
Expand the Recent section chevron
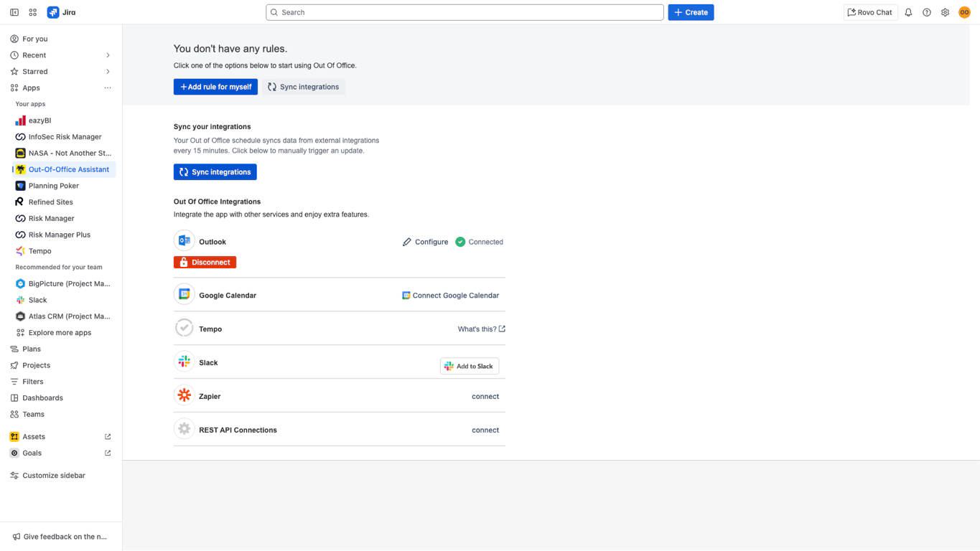click(x=108, y=55)
